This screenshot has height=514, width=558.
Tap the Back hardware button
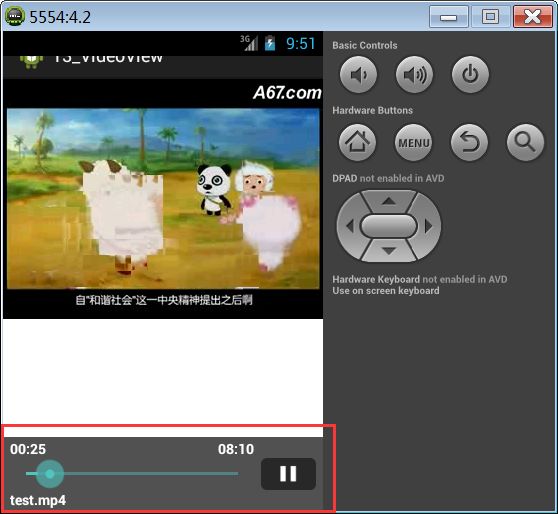point(469,142)
